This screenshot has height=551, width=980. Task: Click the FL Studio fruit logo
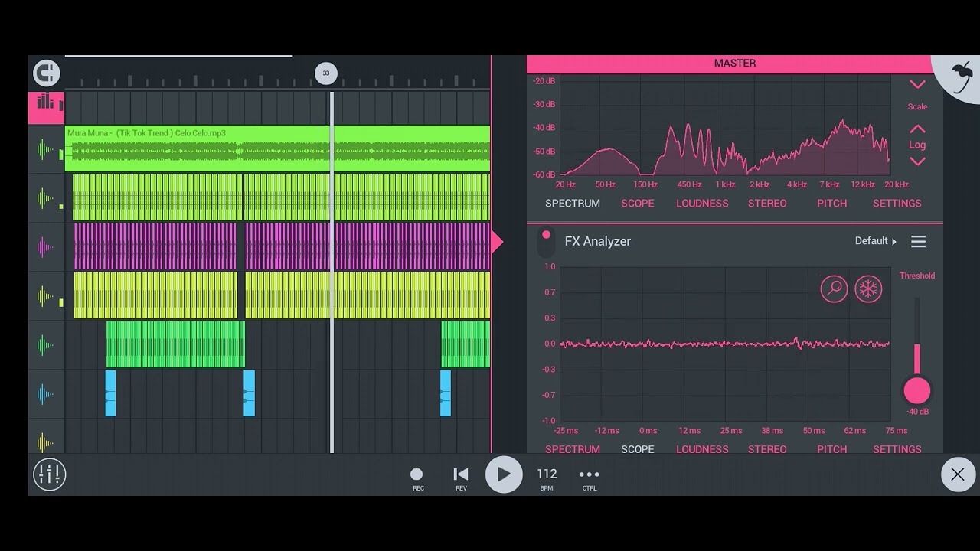pyautogui.click(x=962, y=77)
